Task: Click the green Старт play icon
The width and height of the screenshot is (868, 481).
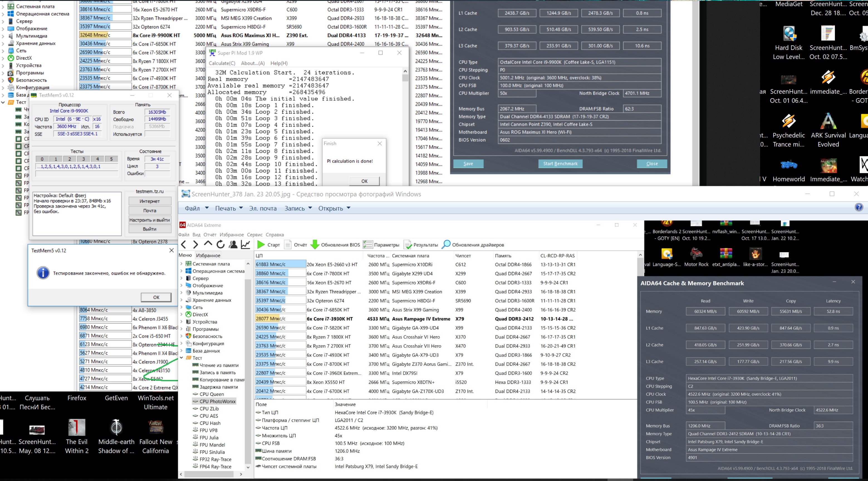Action: (x=261, y=245)
